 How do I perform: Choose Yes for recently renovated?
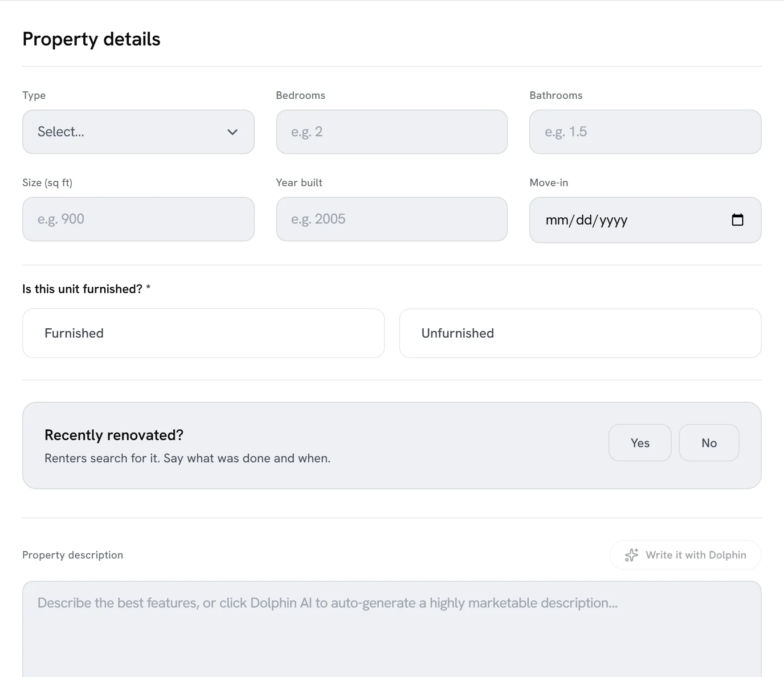[x=640, y=443]
